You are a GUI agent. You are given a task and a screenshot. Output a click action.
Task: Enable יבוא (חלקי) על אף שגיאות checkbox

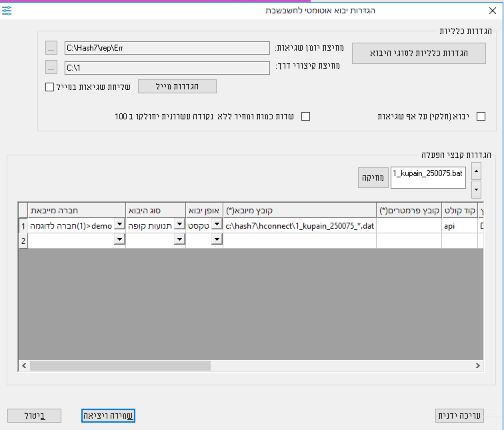[481, 117]
